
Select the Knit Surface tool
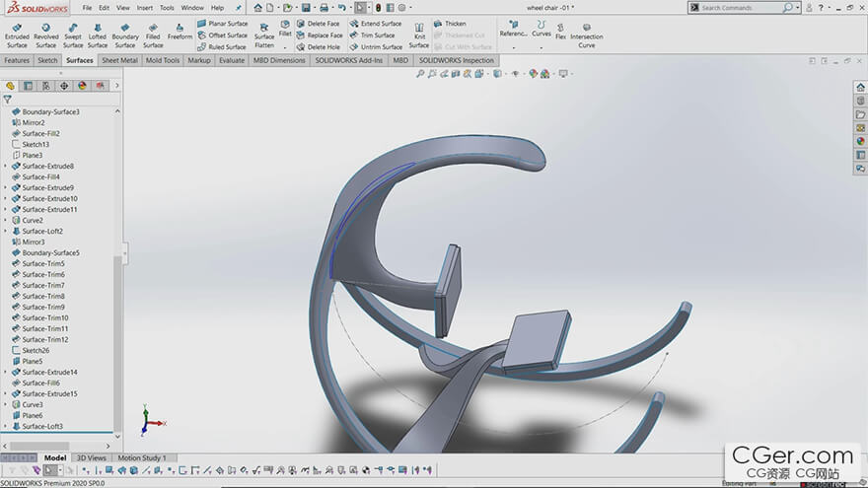click(x=419, y=35)
